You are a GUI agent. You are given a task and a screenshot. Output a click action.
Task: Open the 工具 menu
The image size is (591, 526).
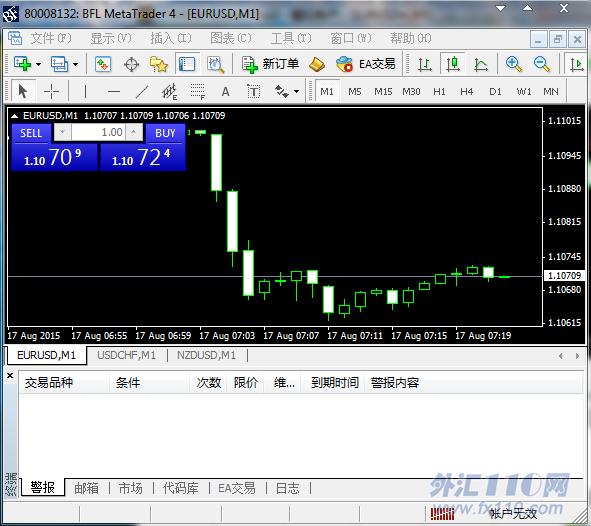click(x=291, y=38)
